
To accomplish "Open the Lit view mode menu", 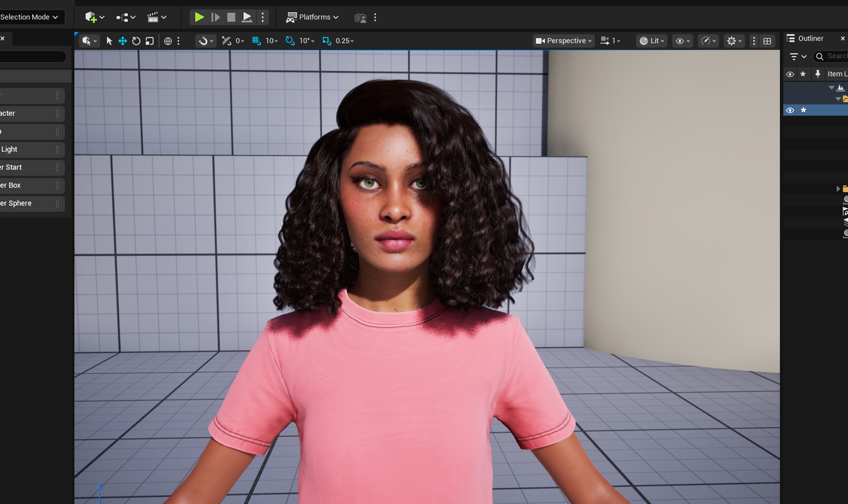I will click(652, 41).
